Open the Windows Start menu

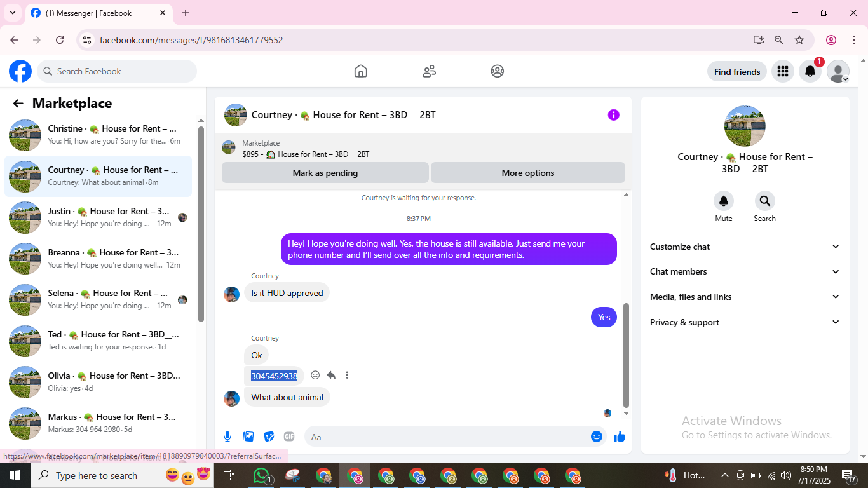coord(15,475)
